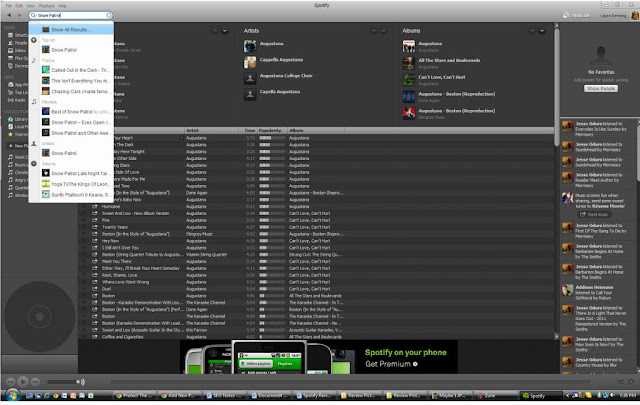Open Radio in the sidebar
Screen dimensions: 640x405
[17, 100]
